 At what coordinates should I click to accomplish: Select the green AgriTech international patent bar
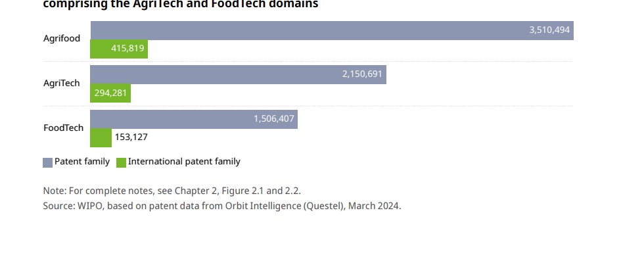110,93
